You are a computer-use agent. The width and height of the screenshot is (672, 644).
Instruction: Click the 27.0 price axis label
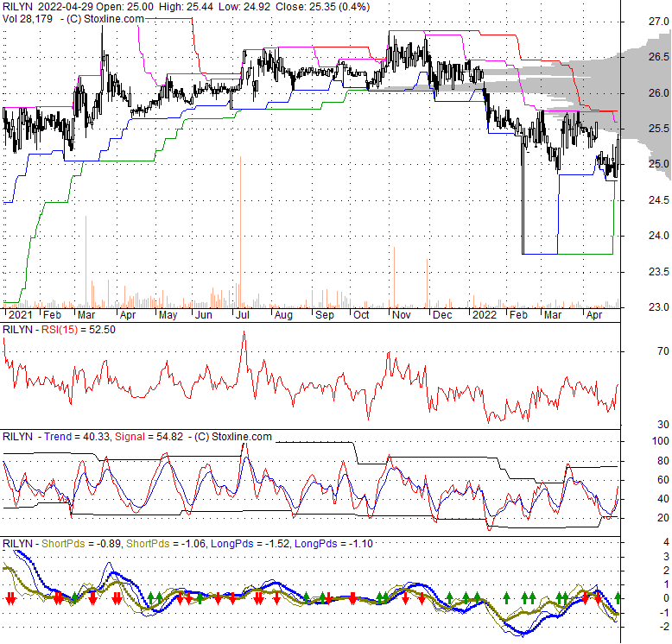click(659, 22)
